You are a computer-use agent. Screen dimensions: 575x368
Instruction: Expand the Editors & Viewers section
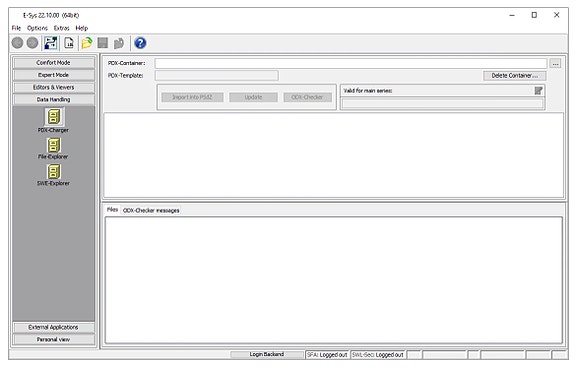click(54, 87)
